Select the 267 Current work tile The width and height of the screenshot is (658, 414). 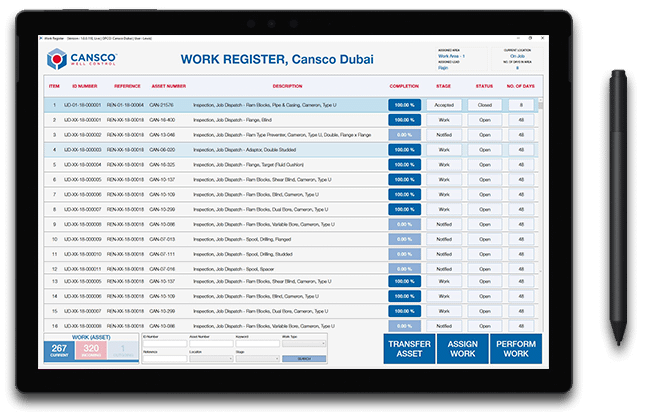pos(59,350)
